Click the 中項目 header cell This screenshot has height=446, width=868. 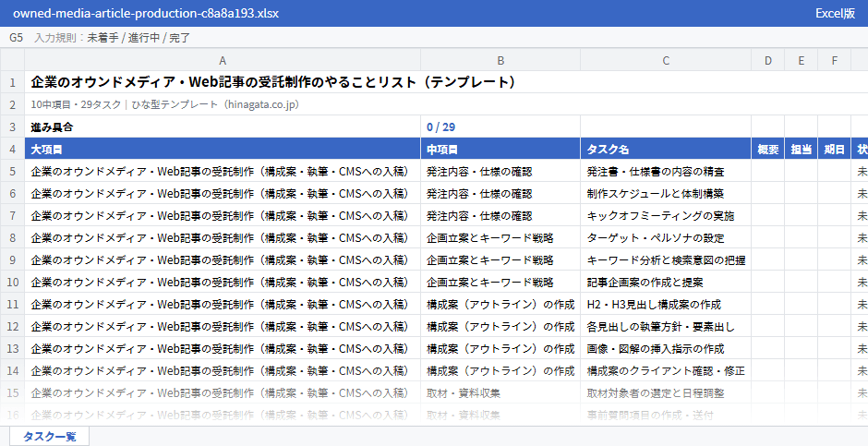tap(500, 149)
